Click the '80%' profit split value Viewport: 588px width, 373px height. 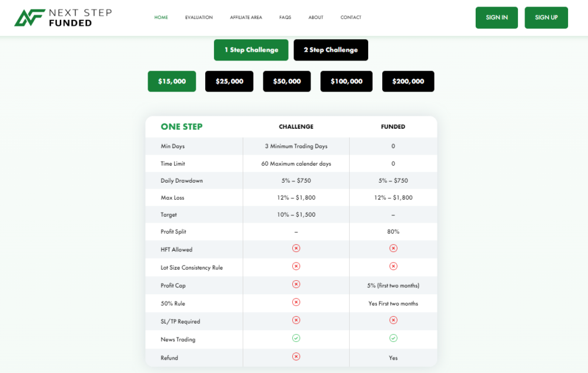(x=393, y=232)
